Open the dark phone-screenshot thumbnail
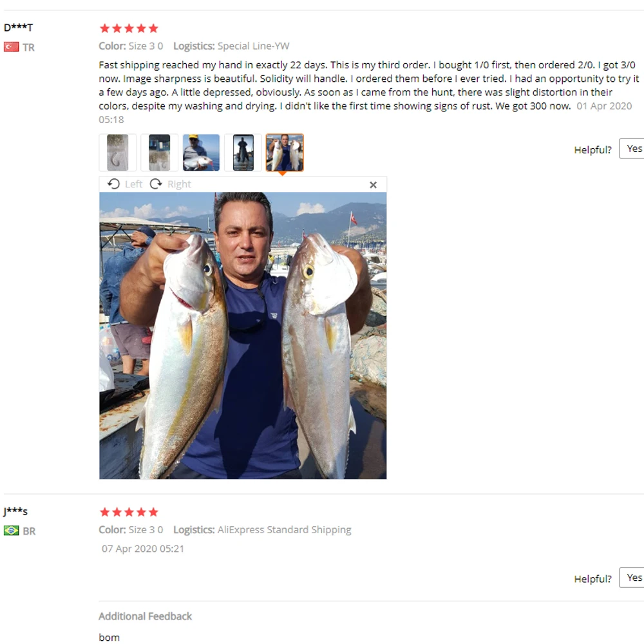 pos(243,153)
